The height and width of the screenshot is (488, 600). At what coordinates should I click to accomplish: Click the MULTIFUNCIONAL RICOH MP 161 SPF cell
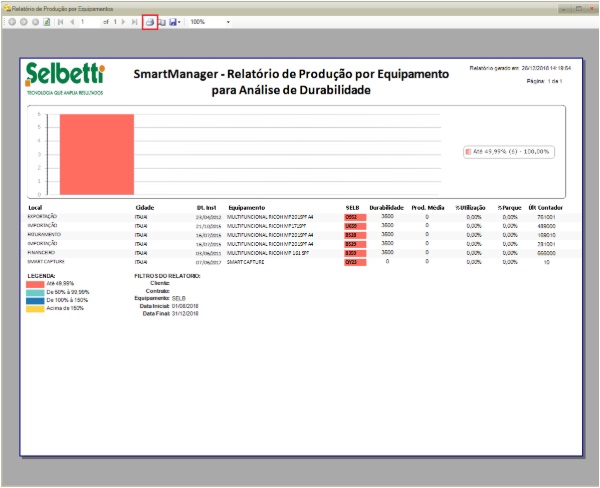[x=268, y=253]
